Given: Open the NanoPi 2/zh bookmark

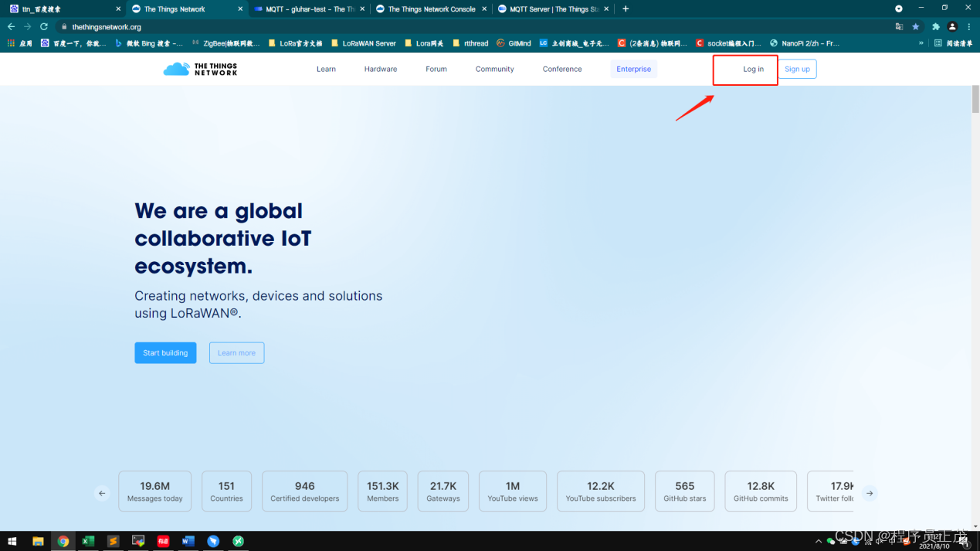Looking at the screenshot, I should (805, 43).
